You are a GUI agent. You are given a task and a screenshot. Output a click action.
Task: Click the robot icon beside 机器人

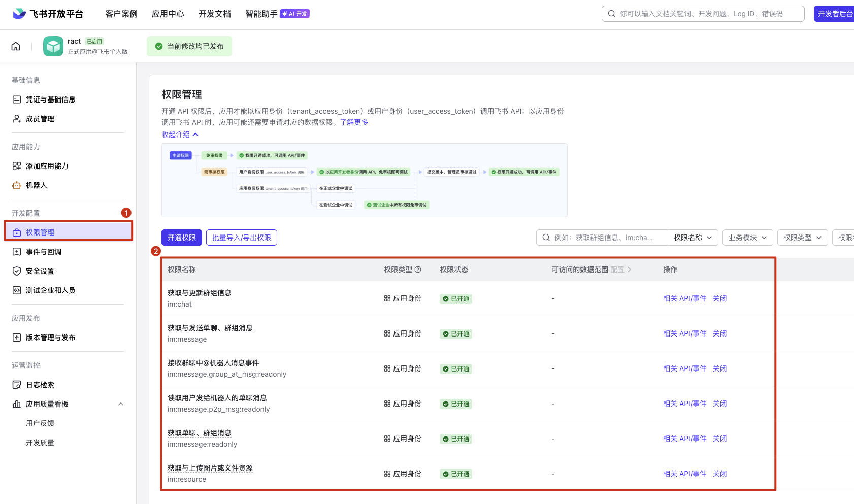pyautogui.click(x=17, y=186)
